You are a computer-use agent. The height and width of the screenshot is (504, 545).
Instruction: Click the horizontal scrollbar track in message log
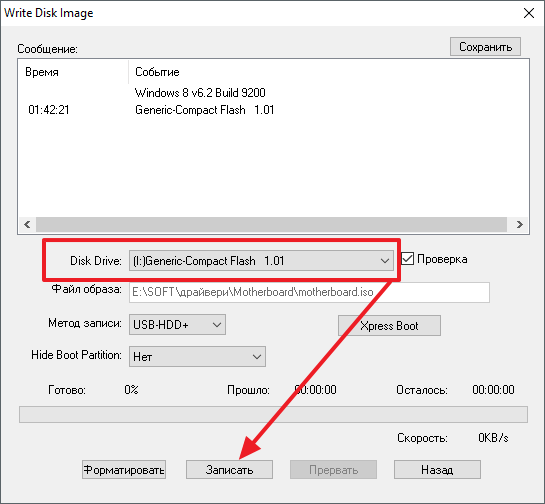(x=271, y=225)
